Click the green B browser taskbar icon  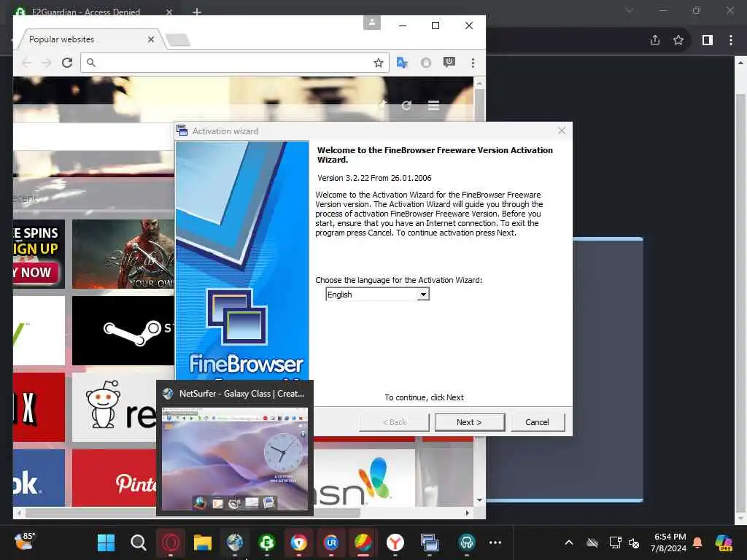[267, 542]
